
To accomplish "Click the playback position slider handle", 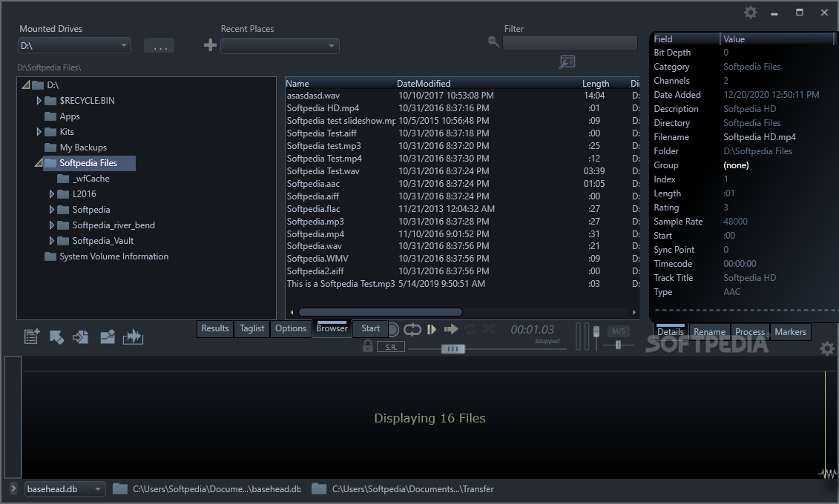I will click(453, 349).
